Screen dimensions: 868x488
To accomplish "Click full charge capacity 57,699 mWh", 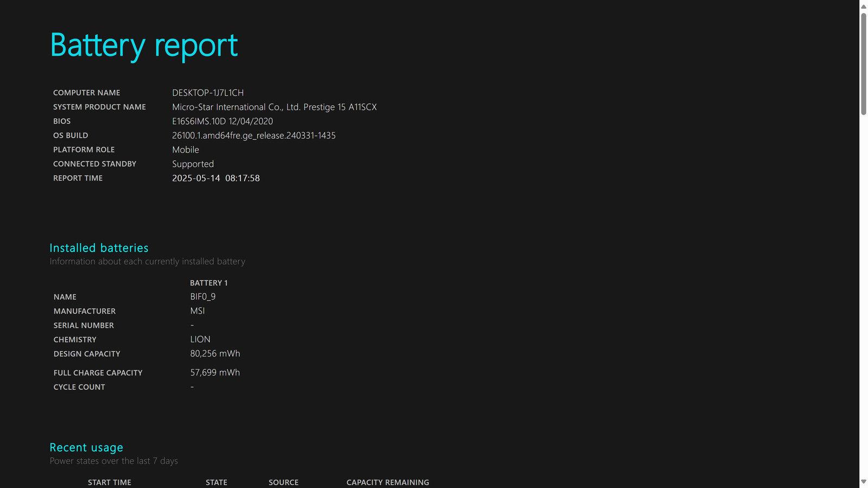I will click(x=215, y=373).
